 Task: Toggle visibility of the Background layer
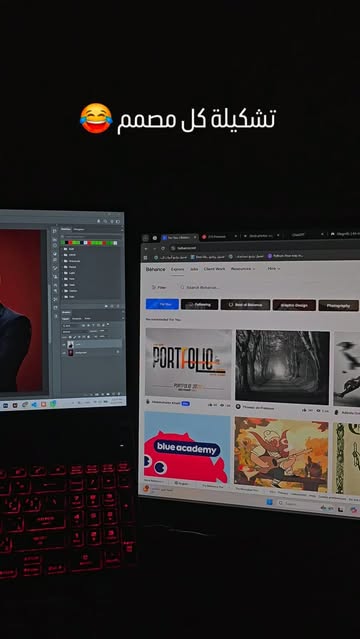[x=64, y=353]
